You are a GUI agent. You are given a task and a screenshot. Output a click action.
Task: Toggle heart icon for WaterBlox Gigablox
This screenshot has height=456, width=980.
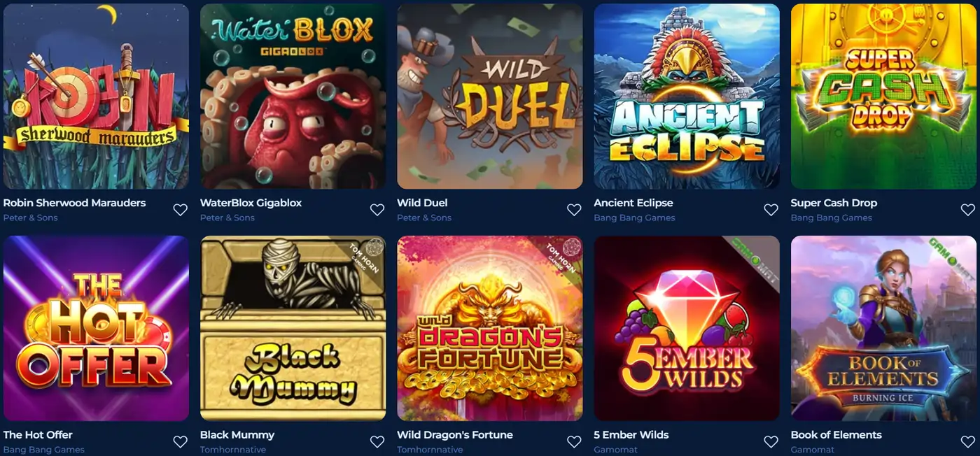point(377,210)
